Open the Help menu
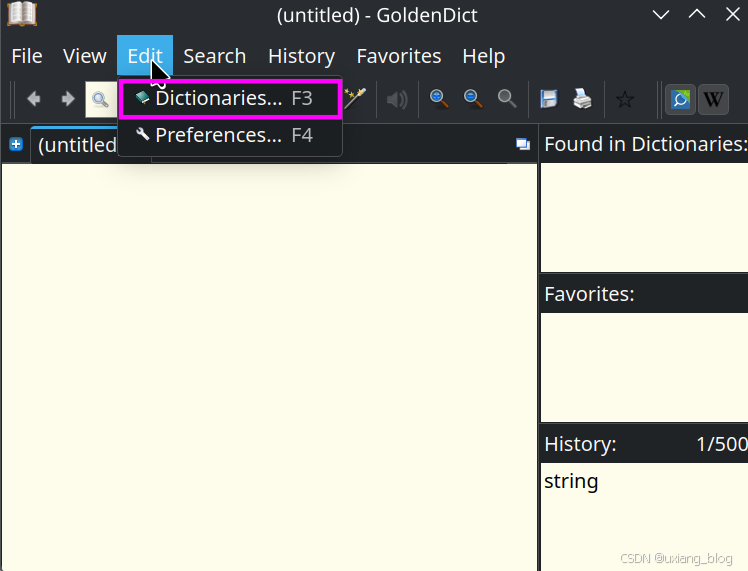 484,56
